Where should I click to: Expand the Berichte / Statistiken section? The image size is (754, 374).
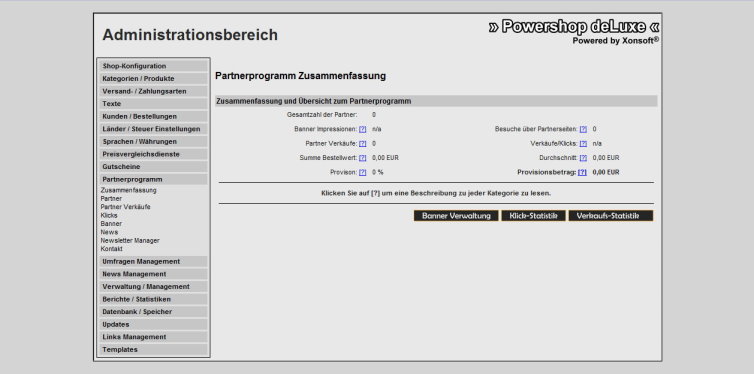[x=153, y=299]
